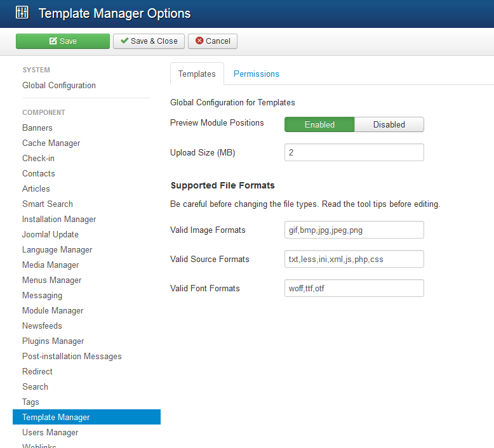This screenshot has height=448, width=494.
Task: Open Users Manager options
Action: tap(50, 432)
